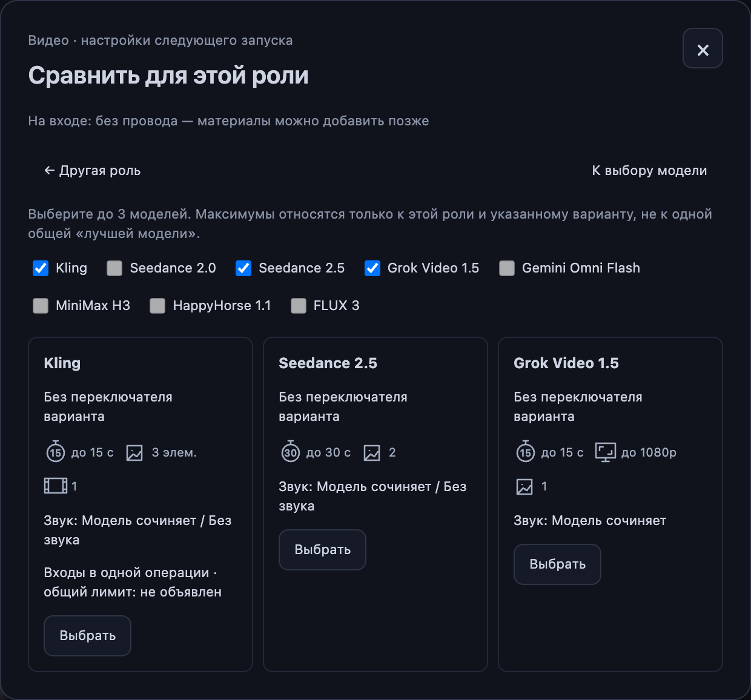Click Звук: Модель сочиняет in Grok card
Screen dimensions: 751x700
click(590, 521)
